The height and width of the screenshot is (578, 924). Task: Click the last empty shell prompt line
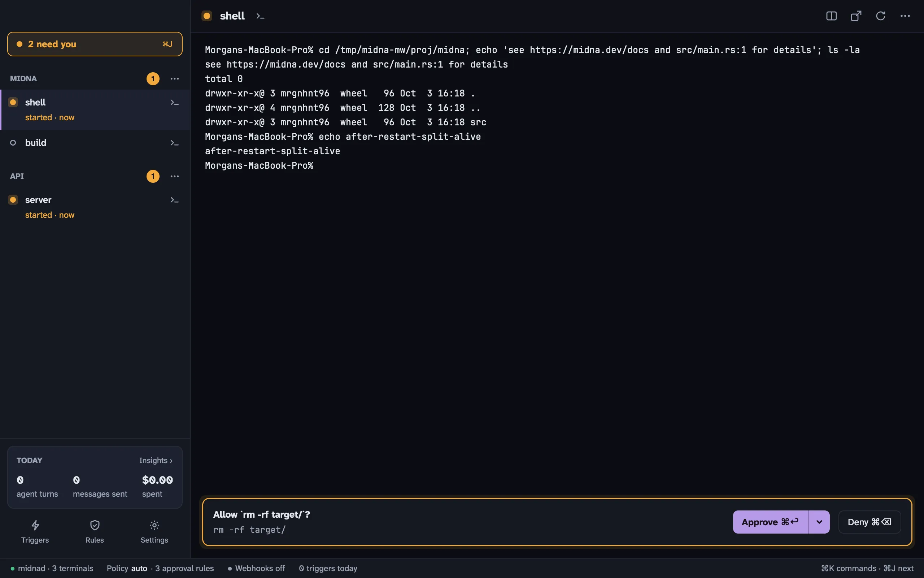pos(259,165)
